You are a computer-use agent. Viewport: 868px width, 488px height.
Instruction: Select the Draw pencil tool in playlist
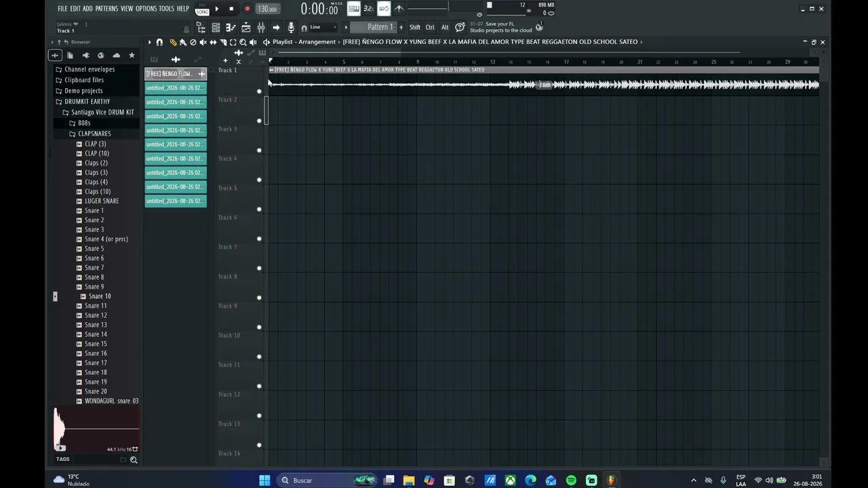[x=173, y=42]
